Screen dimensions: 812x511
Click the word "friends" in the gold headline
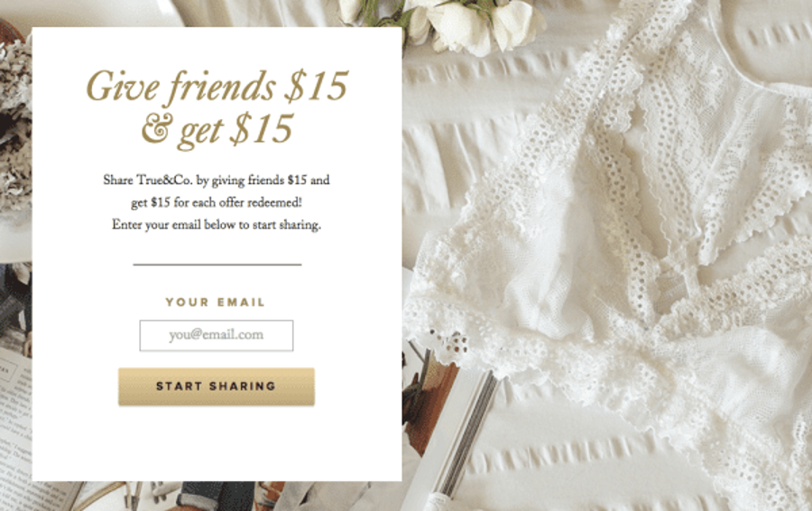coord(223,86)
